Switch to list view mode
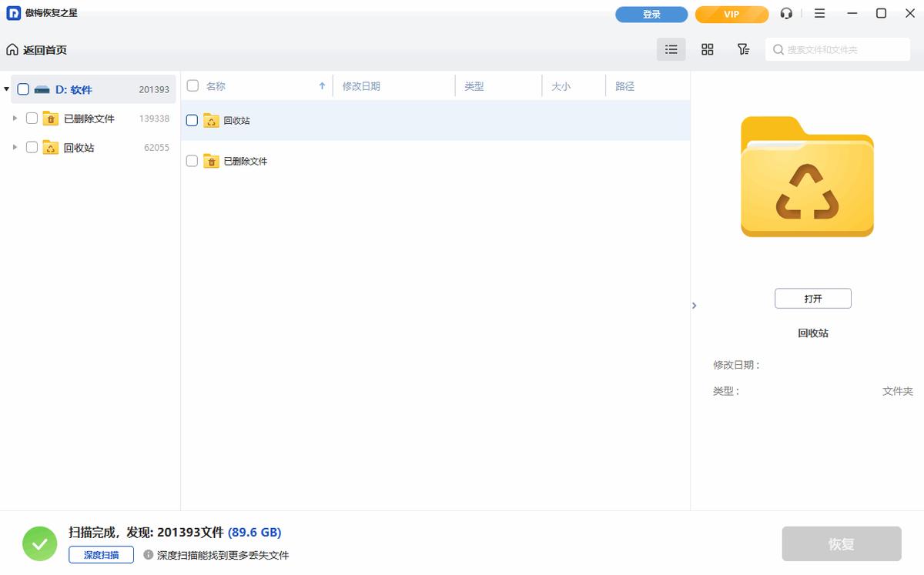 click(671, 49)
